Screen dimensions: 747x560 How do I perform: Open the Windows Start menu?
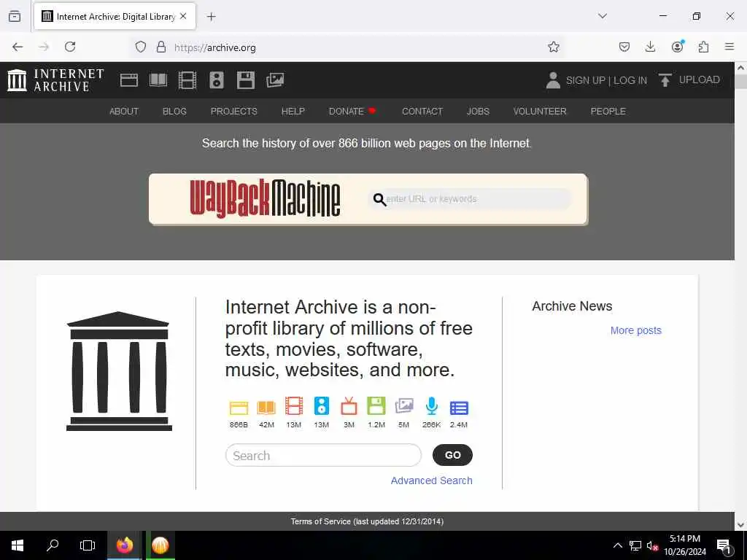click(18, 545)
